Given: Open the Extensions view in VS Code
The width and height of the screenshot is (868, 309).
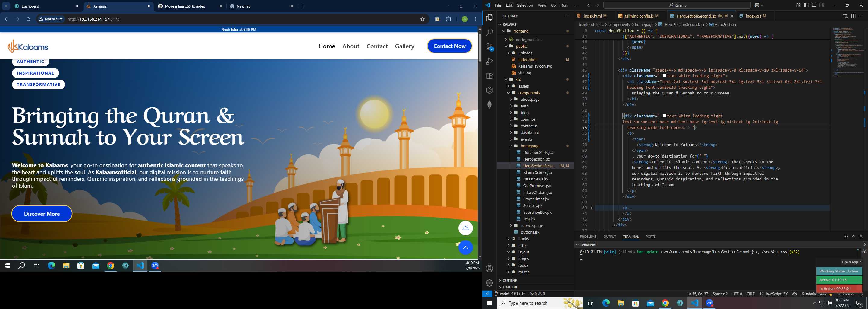Looking at the screenshot, I should click(489, 76).
